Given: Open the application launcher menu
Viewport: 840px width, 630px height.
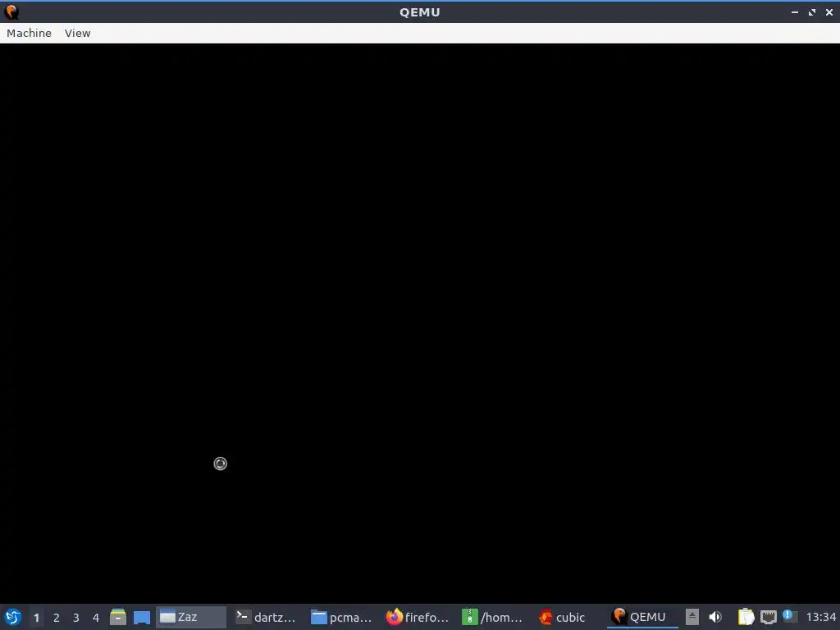Looking at the screenshot, I should [x=13, y=617].
